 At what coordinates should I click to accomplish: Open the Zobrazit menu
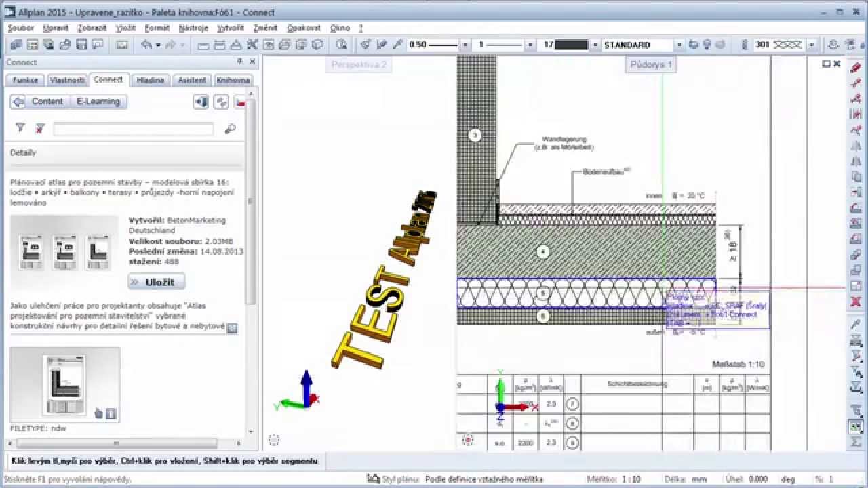[x=92, y=28]
